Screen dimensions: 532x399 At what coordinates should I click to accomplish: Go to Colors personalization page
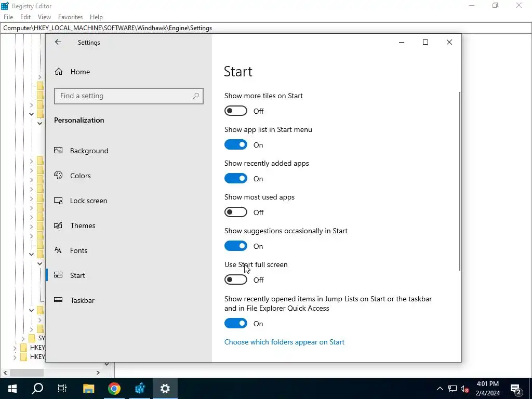point(81,176)
